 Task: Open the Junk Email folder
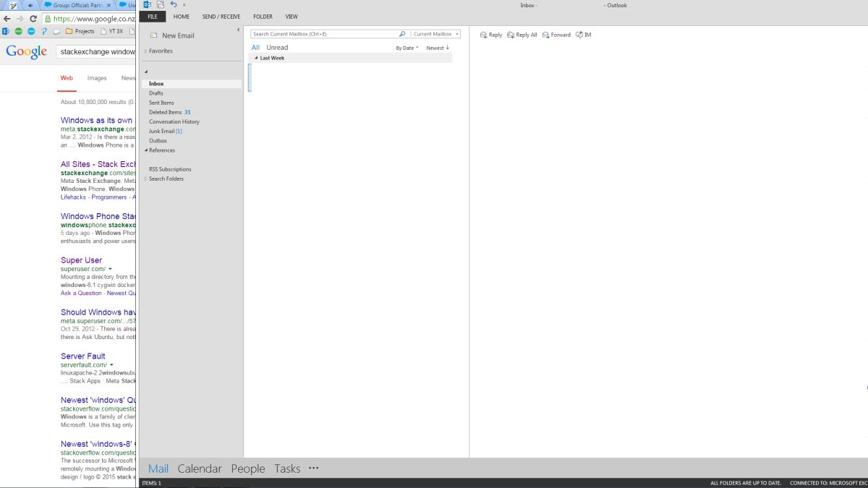point(166,131)
